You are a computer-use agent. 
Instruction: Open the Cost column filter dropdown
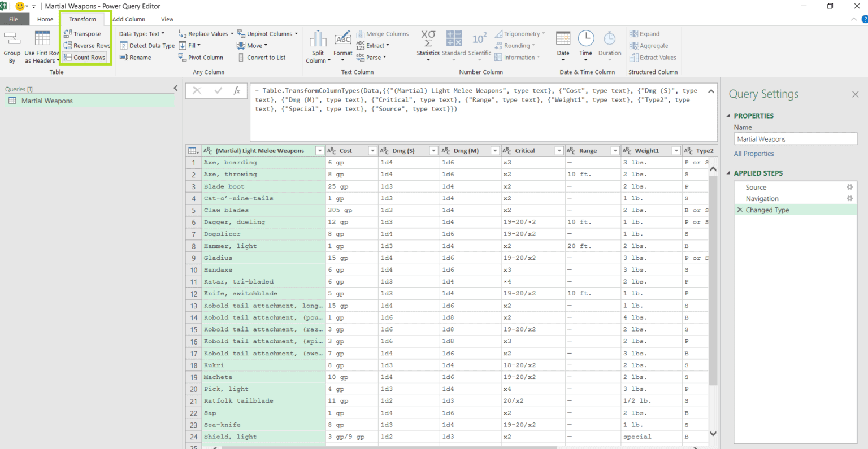pyautogui.click(x=372, y=150)
